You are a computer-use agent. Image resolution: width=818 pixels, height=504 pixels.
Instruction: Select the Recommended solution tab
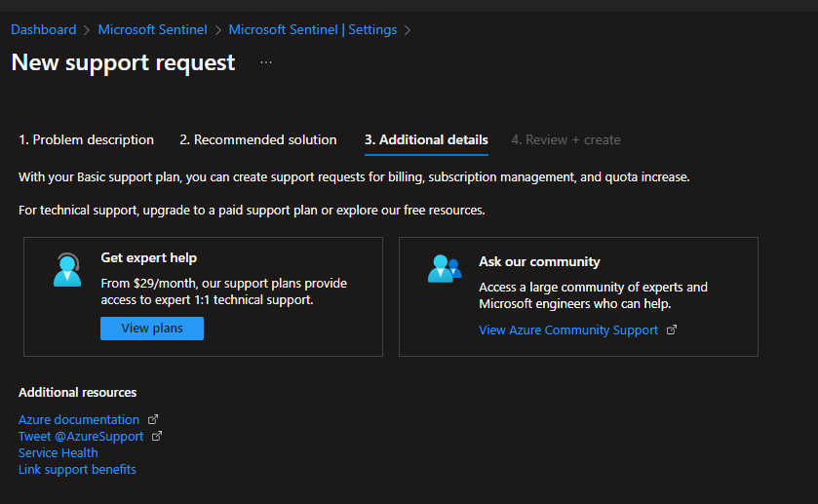tap(257, 140)
